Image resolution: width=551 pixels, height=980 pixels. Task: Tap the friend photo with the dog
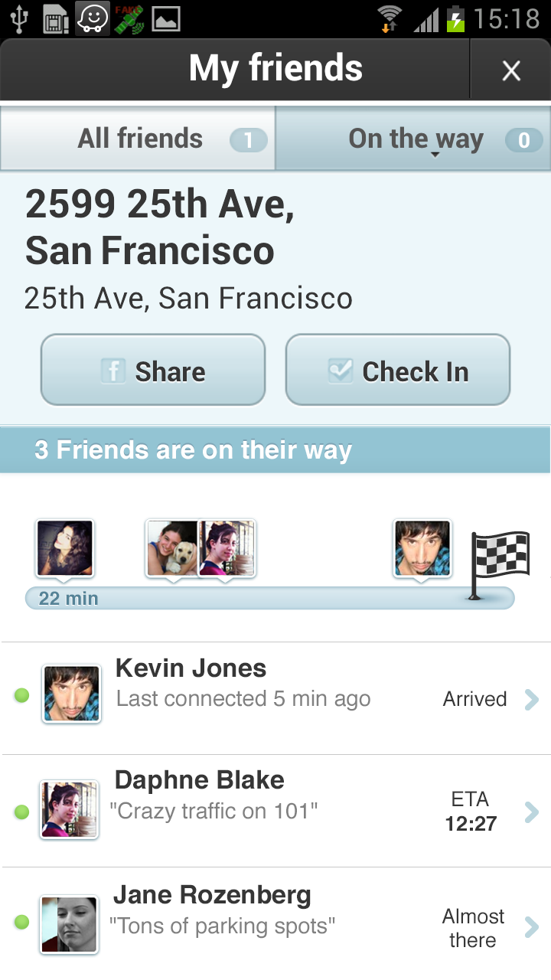point(172,548)
